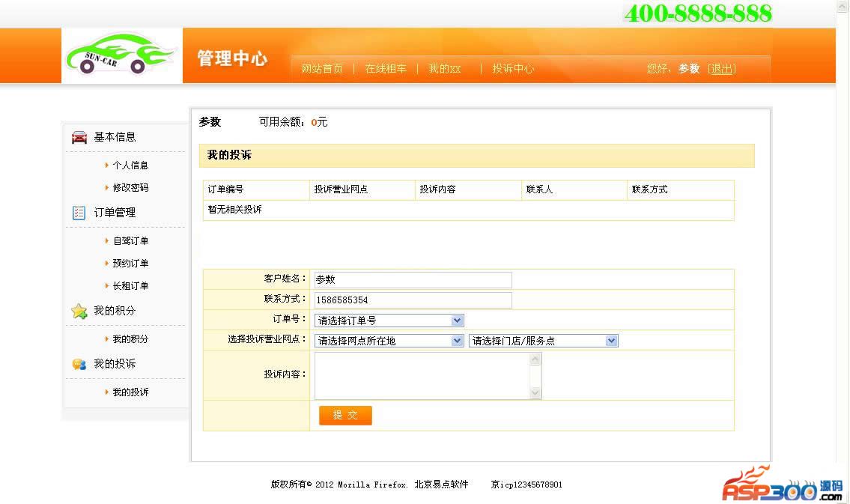Open 自驾订单 in the sidebar
This screenshot has height=504, width=850.
pyautogui.click(x=130, y=240)
